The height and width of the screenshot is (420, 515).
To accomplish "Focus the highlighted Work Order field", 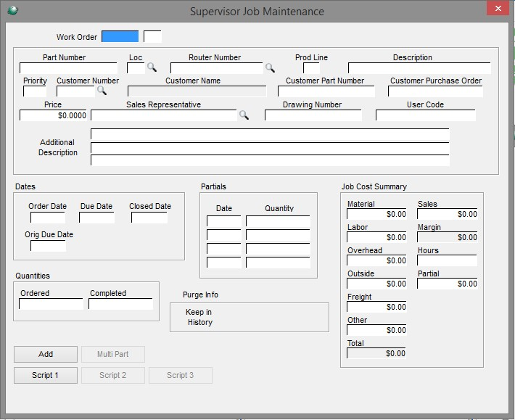I will (120, 36).
